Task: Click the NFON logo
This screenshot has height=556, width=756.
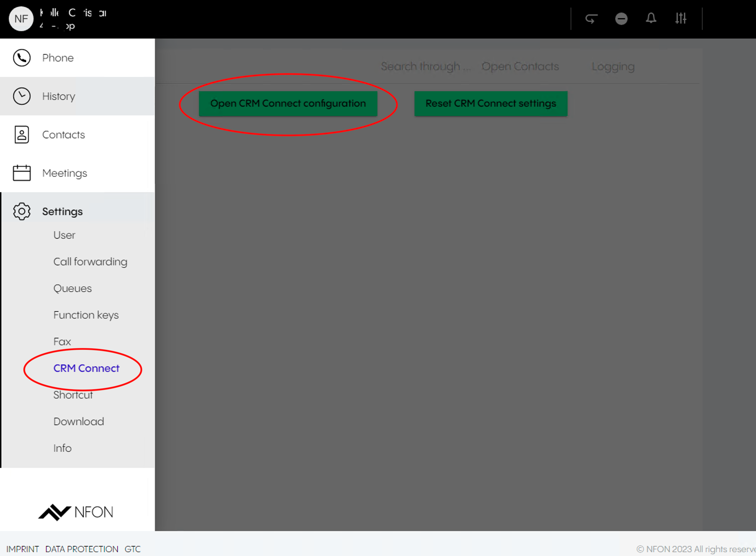Action: pos(76,512)
